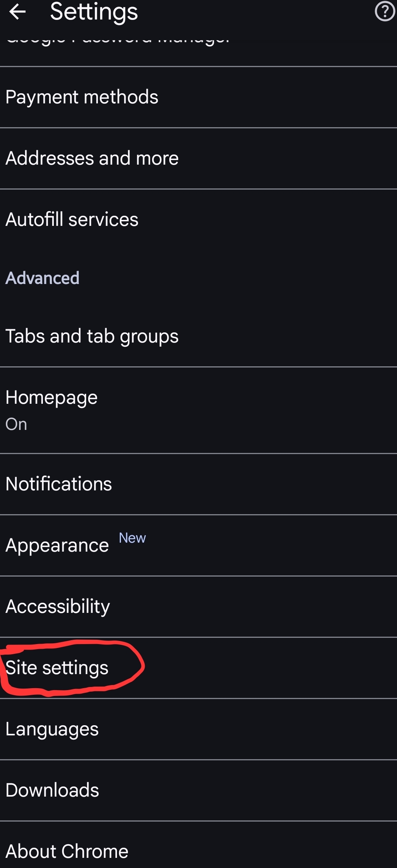Tap the New badge beside Appearance
This screenshot has height=868, width=397.
point(132,538)
